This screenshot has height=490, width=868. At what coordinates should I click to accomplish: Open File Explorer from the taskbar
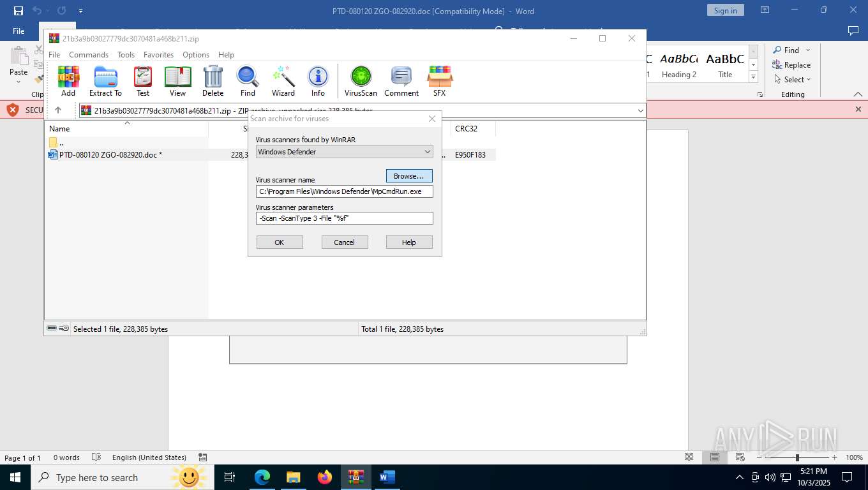[x=294, y=477]
